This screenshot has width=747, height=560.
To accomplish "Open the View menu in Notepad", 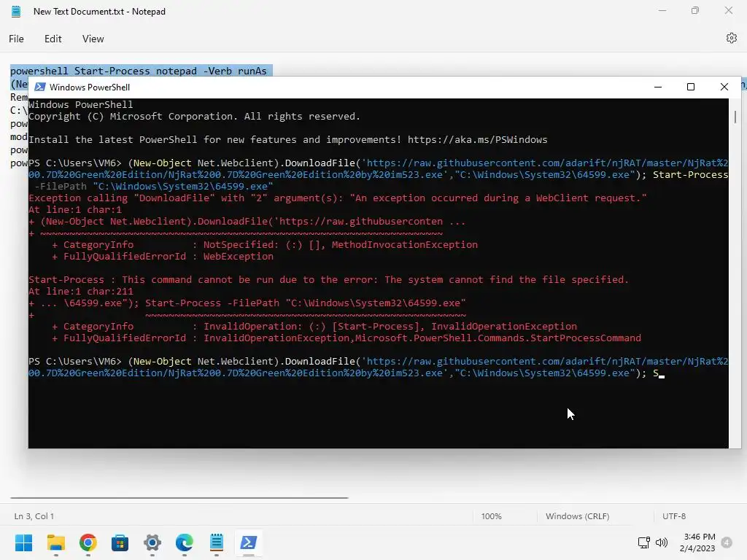I will click(93, 39).
